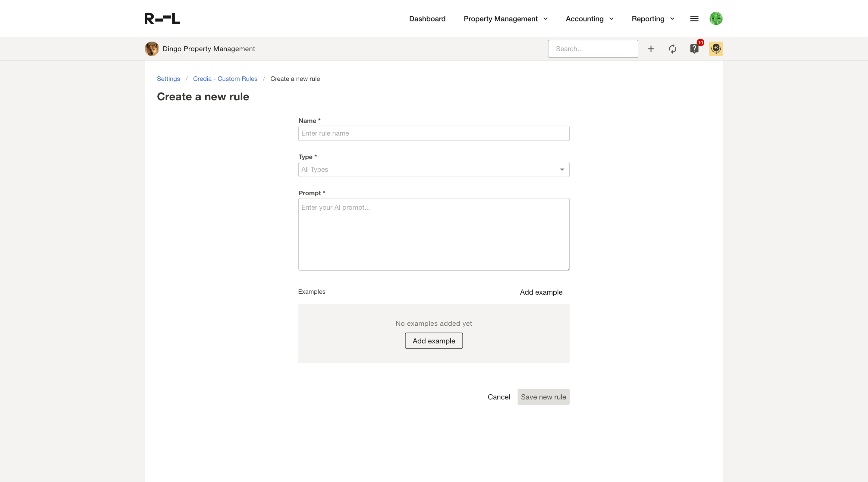Click the green user avatar

pyautogui.click(x=716, y=18)
